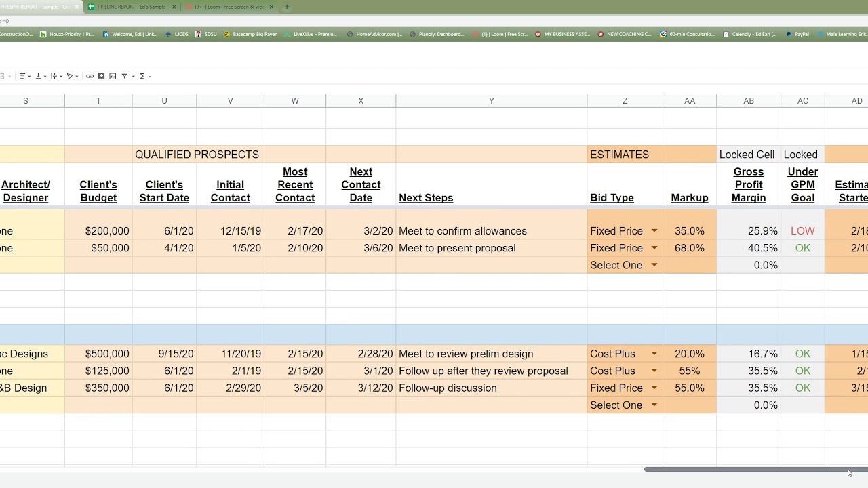Select the PIPELINE REPORT Sample tab
Image resolution: width=868 pixels, height=488 pixels.
(x=41, y=7)
